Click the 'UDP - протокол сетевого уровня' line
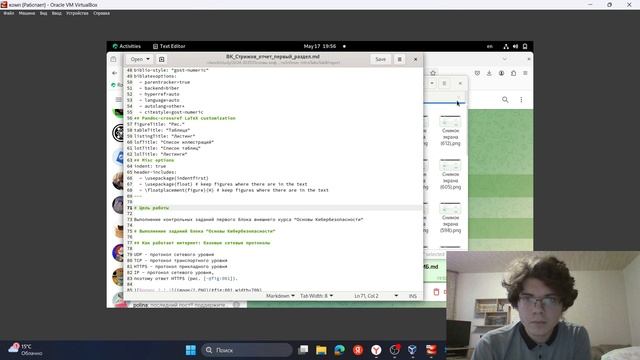Screen dimensions: 640x360 coord(174,254)
